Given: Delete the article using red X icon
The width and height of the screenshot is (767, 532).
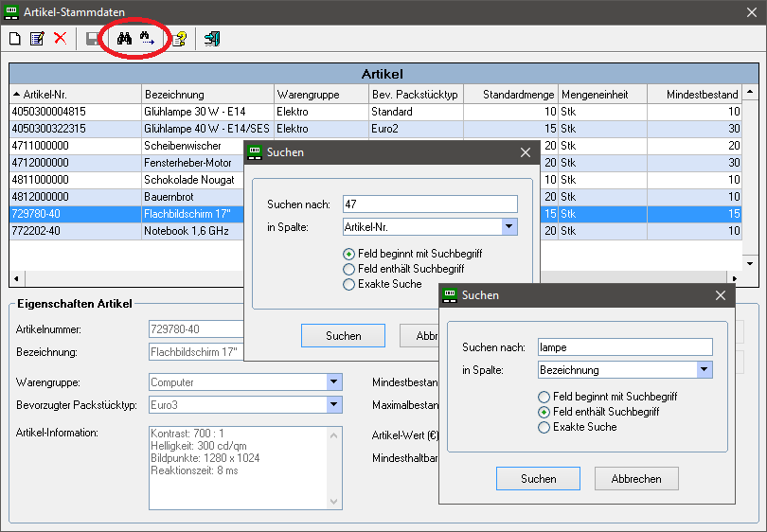Looking at the screenshot, I should point(60,39).
